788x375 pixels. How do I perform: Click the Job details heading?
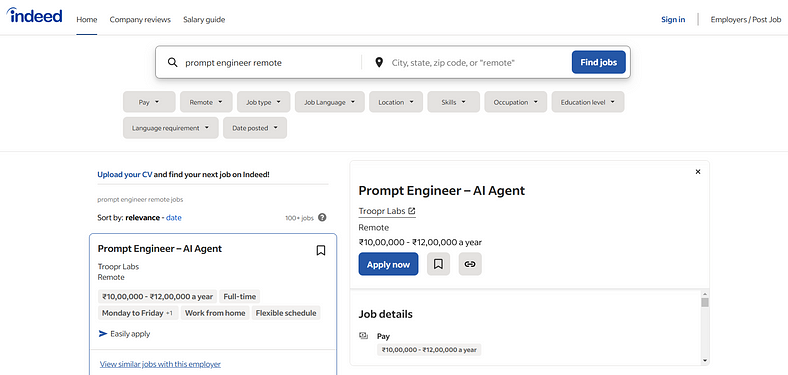point(385,314)
